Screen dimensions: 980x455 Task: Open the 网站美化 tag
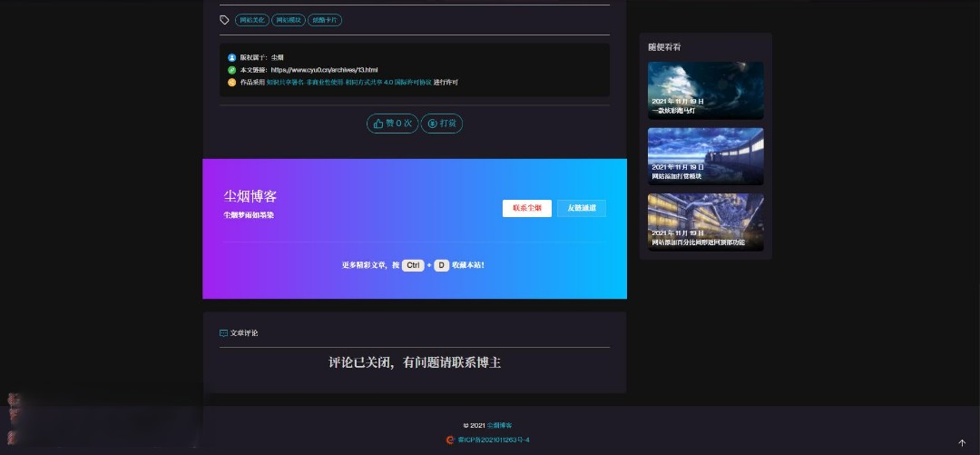click(x=252, y=20)
